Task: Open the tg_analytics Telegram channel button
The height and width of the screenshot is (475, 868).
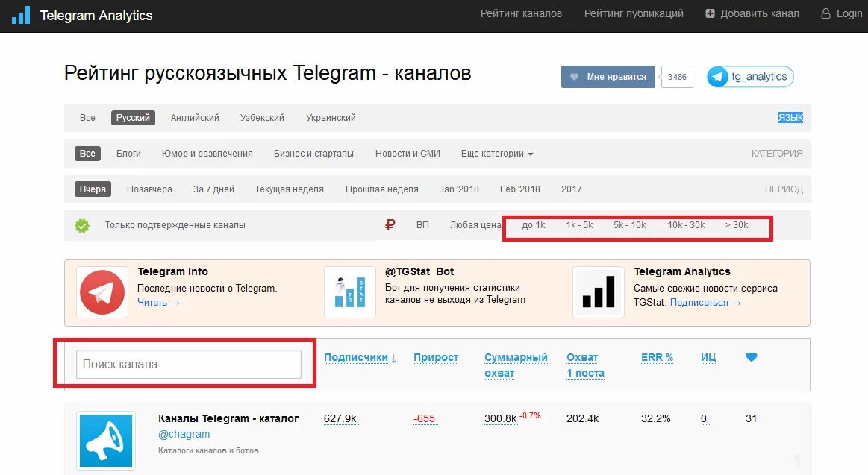Action: (751, 77)
